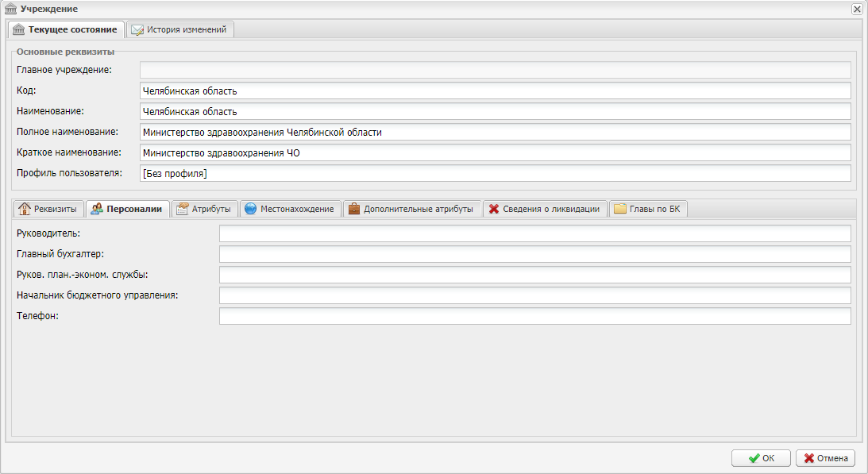Select the Телефон input field
This screenshot has height=474, width=868.
tap(534, 316)
